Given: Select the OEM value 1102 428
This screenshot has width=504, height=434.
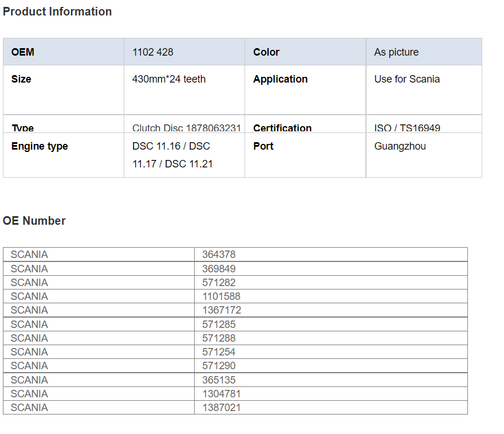Looking at the screenshot, I should click(x=153, y=52).
